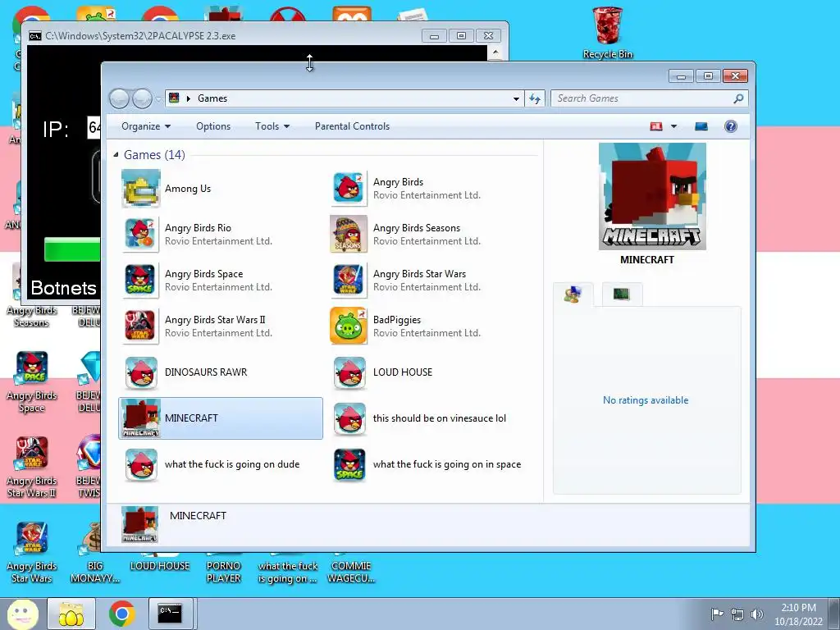The width and height of the screenshot is (840, 630).
Task: Click the Action Center flag icon
Action: [x=717, y=614]
